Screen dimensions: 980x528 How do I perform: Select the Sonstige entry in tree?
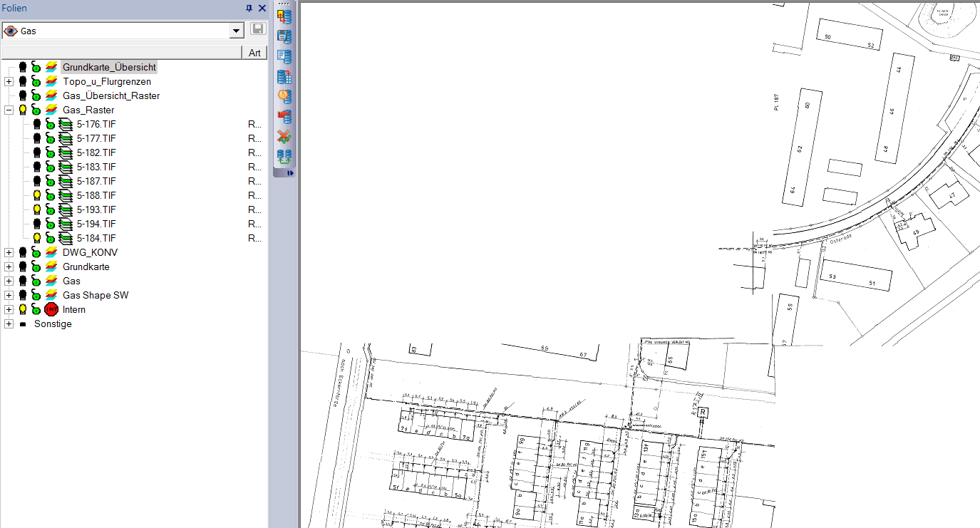click(x=53, y=323)
